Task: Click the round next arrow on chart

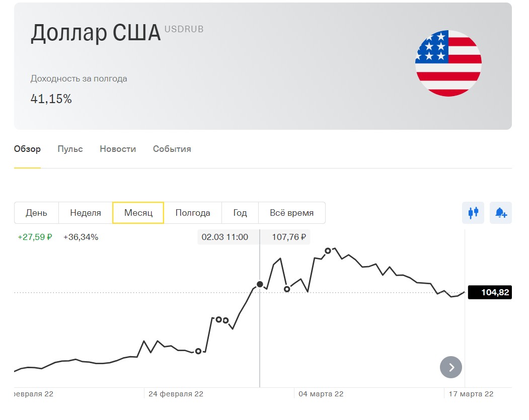Action: click(451, 367)
